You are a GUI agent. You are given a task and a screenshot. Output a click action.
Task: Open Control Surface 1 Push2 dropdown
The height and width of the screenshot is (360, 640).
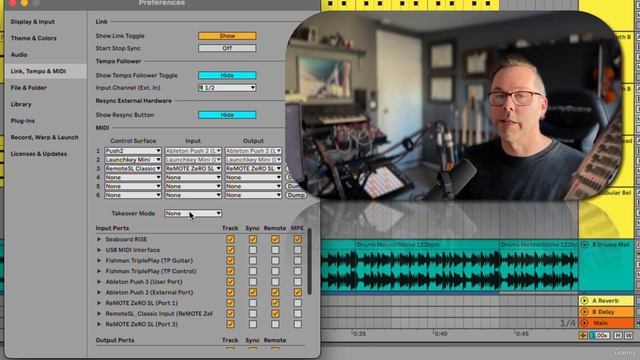tap(133, 151)
